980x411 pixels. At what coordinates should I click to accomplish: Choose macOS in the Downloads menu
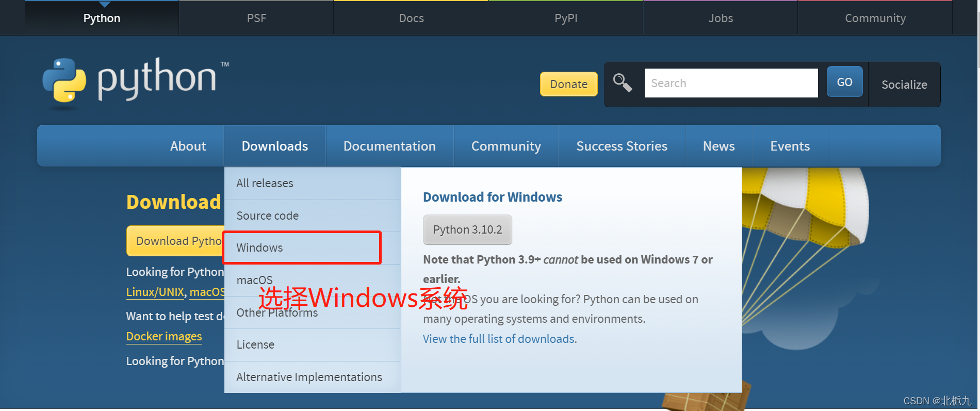(313, 280)
